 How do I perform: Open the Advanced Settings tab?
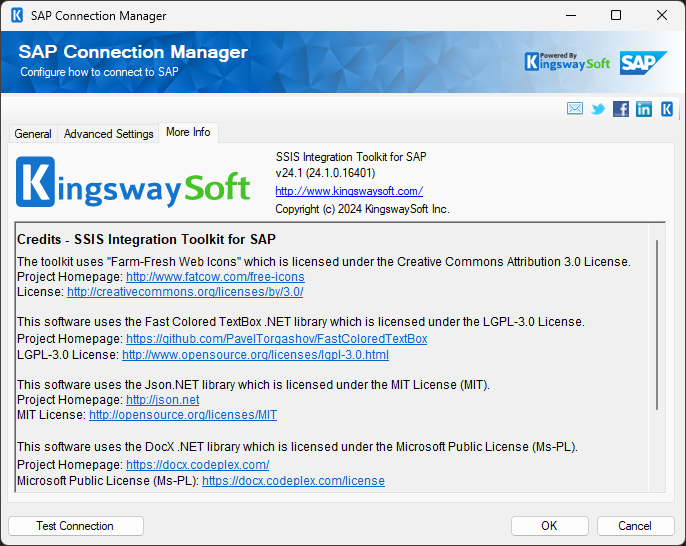click(x=109, y=134)
